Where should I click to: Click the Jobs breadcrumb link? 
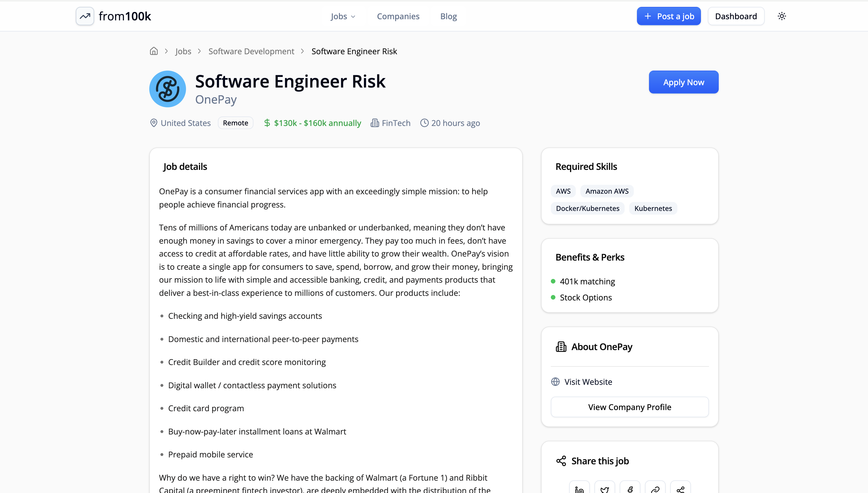[x=183, y=51]
